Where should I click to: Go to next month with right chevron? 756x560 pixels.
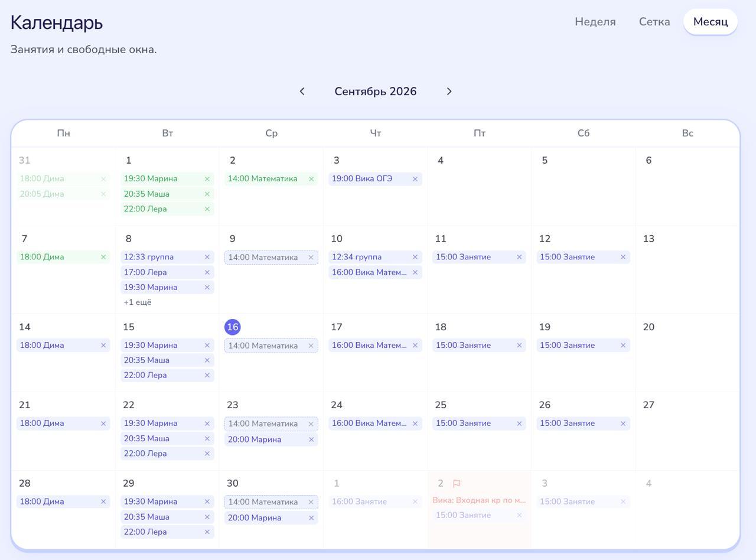tap(449, 92)
